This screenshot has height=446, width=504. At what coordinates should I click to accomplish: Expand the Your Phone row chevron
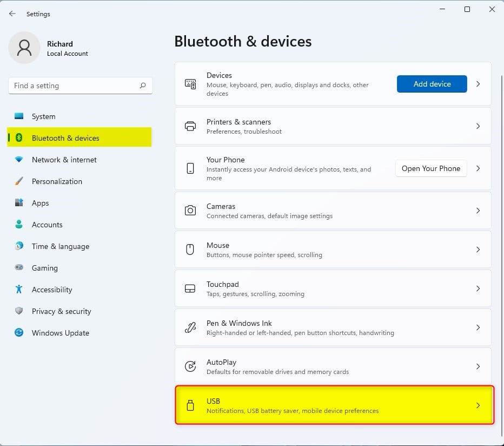[x=478, y=168]
